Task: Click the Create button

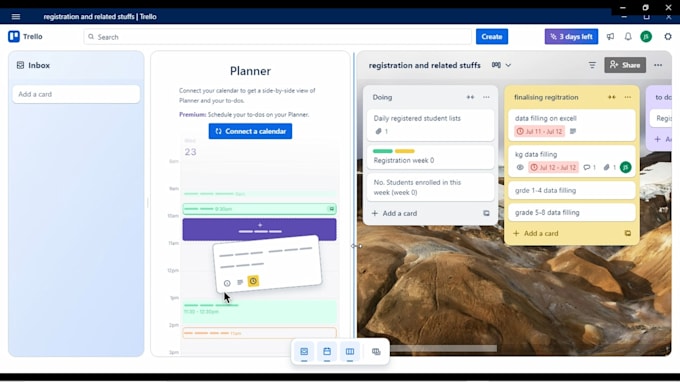Action: tap(492, 37)
